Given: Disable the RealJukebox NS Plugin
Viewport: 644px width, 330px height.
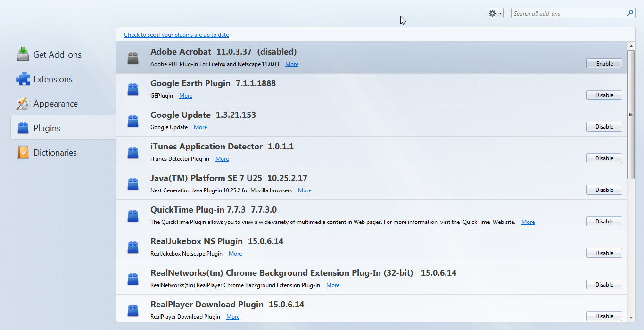Looking at the screenshot, I should (x=604, y=253).
